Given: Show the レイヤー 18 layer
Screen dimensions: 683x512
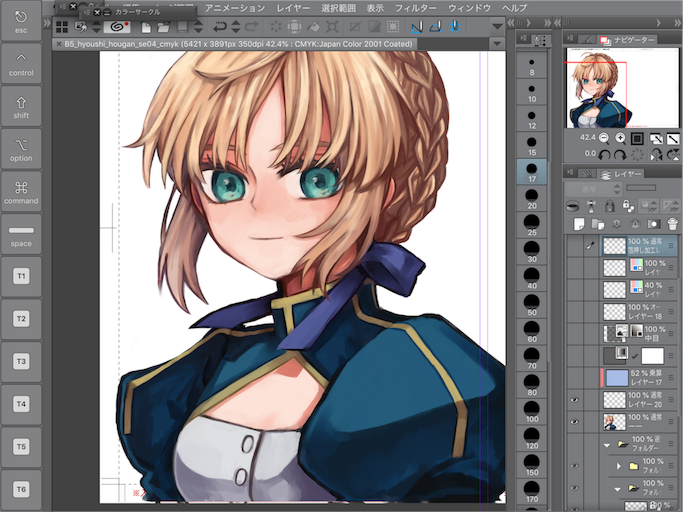Looking at the screenshot, I should tap(575, 312).
